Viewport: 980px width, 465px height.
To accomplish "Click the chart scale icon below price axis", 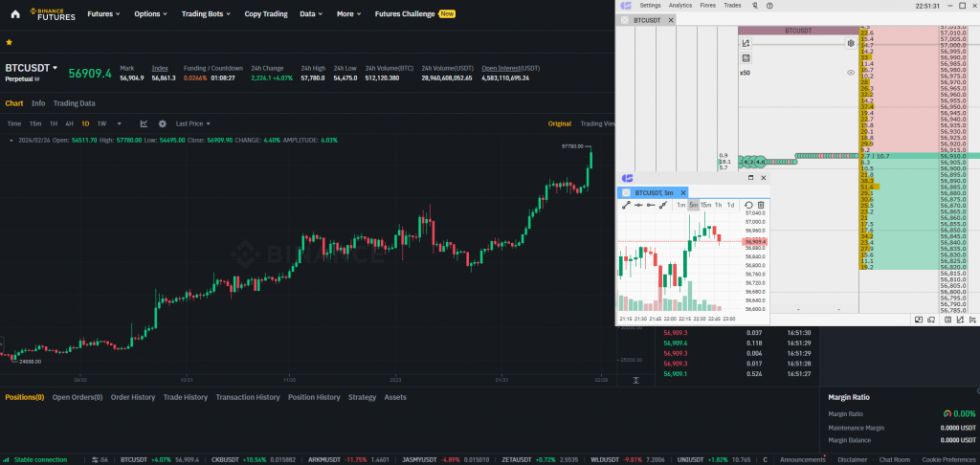I will pos(635,380).
